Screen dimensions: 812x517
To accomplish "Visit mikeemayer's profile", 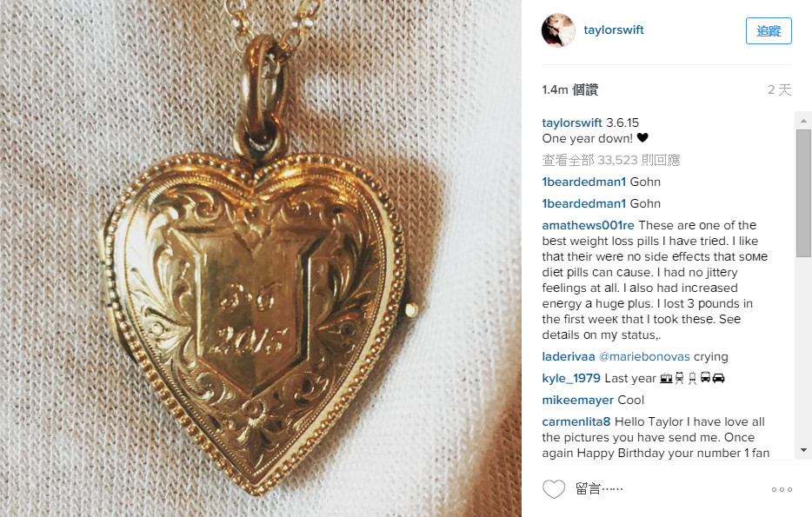I will [x=578, y=400].
